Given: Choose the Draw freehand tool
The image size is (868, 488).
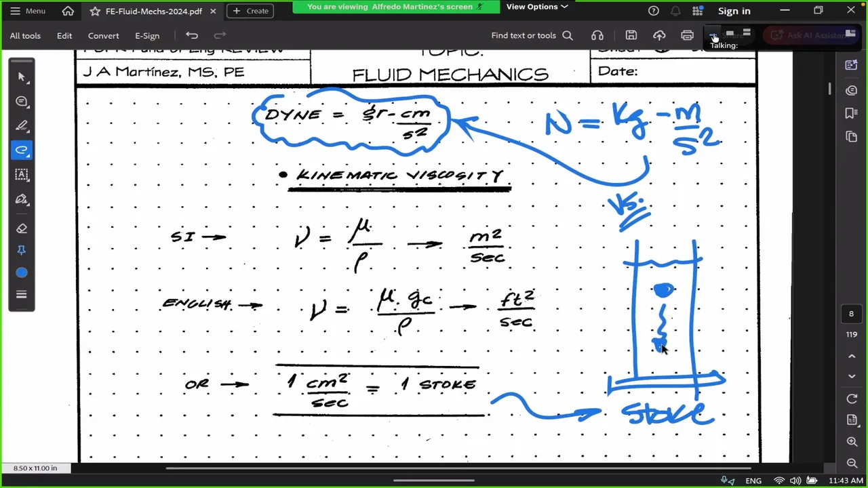Looking at the screenshot, I should (22, 150).
